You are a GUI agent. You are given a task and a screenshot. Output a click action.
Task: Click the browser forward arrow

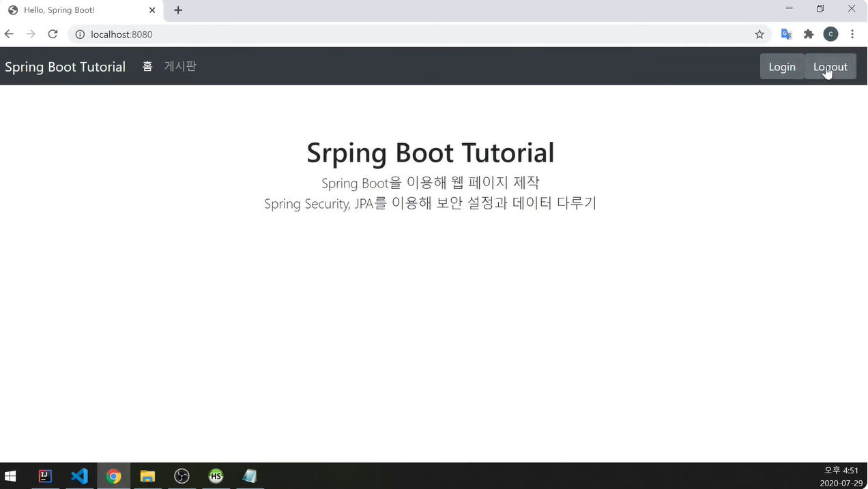pos(31,34)
